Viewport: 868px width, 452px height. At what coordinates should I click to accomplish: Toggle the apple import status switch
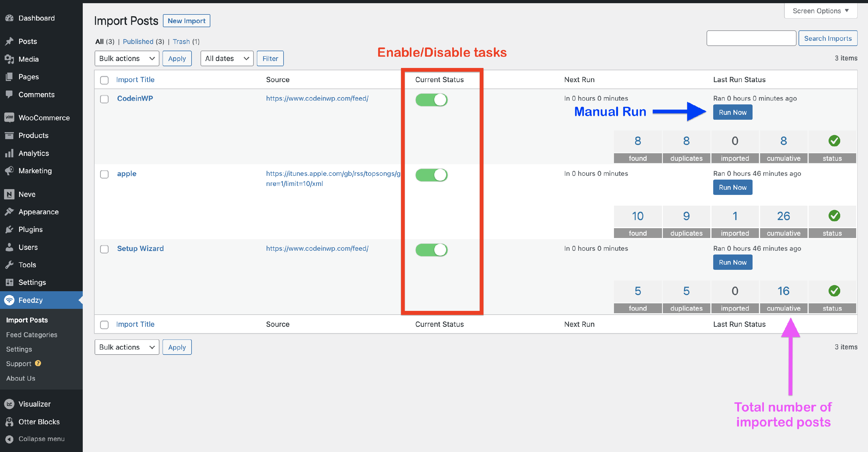[x=431, y=175]
